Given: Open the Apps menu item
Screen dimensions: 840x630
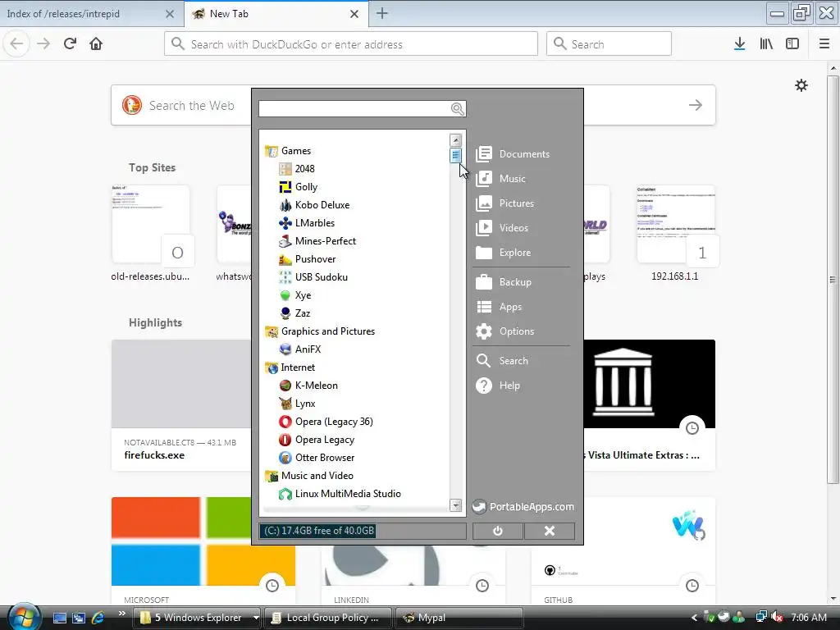Looking at the screenshot, I should 499,307.
